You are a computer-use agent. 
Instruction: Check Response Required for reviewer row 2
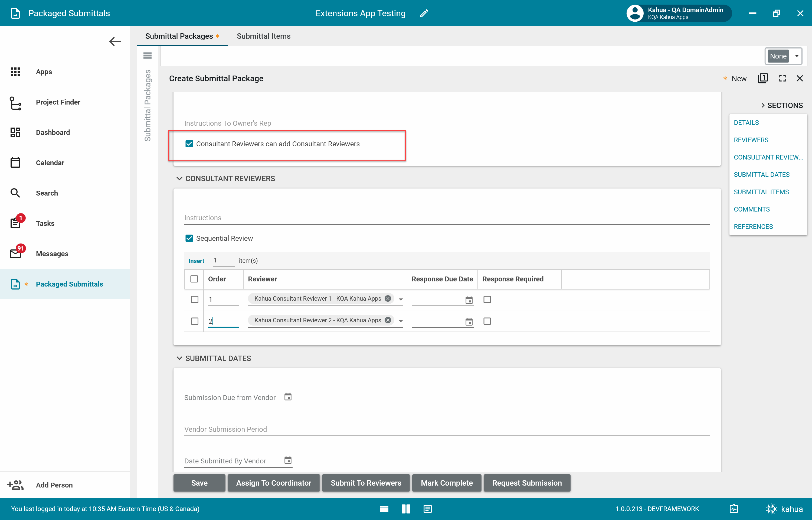click(x=487, y=321)
